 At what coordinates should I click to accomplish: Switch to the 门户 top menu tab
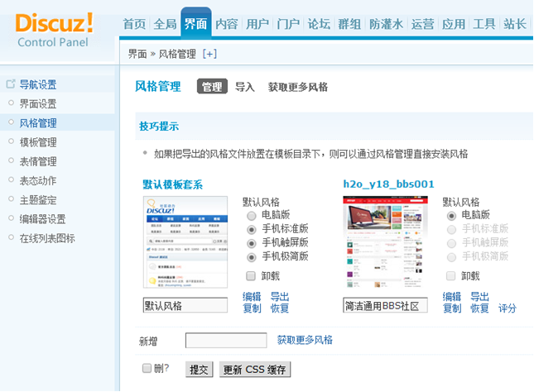(x=288, y=24)
